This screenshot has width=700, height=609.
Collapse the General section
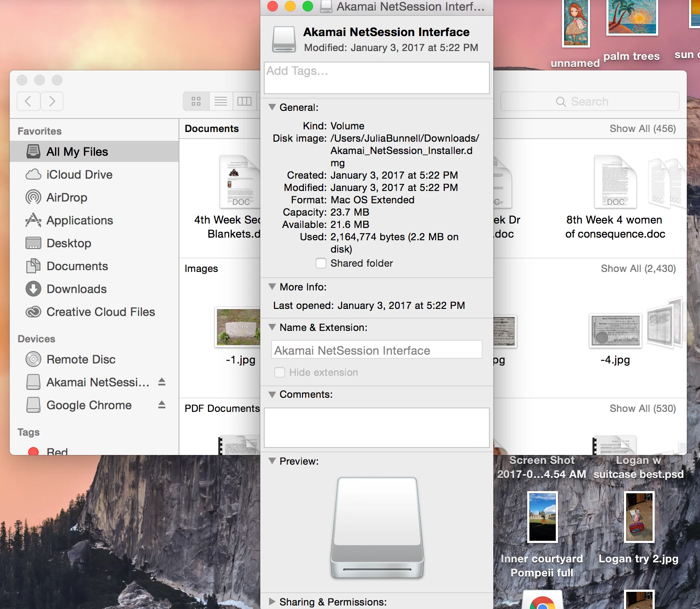[x=272, y=107]
